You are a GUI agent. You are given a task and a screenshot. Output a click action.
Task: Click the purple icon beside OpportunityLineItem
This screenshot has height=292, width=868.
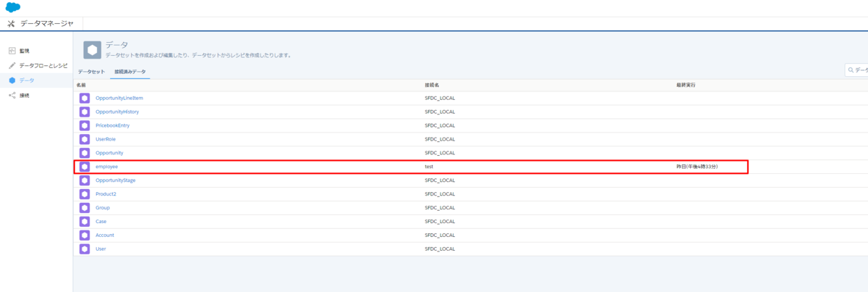pos(85,98)
